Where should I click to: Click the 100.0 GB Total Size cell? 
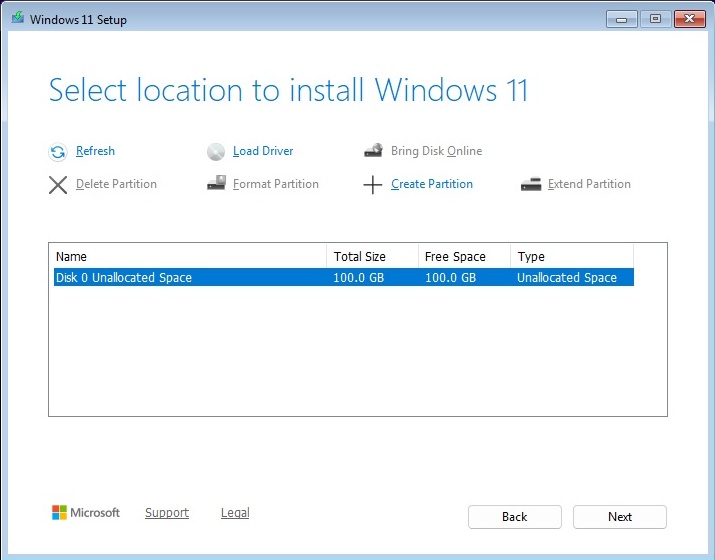click(x=358, y=277)
